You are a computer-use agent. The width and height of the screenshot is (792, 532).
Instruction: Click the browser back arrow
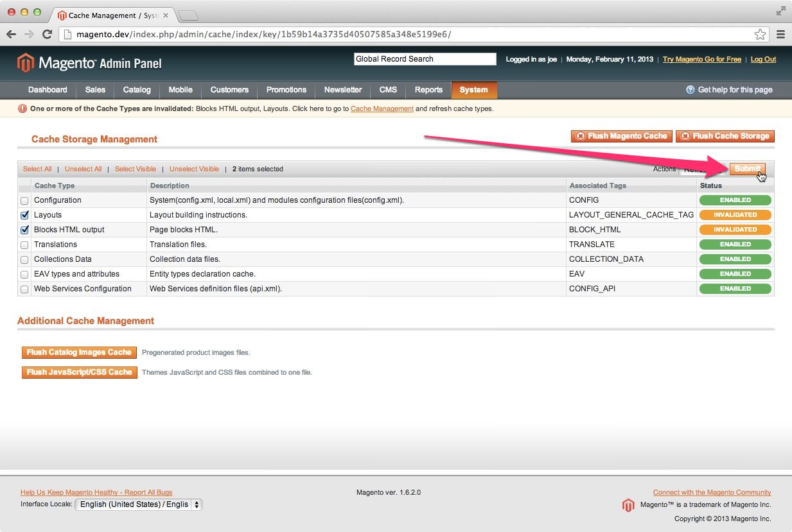tap(12, 35)
